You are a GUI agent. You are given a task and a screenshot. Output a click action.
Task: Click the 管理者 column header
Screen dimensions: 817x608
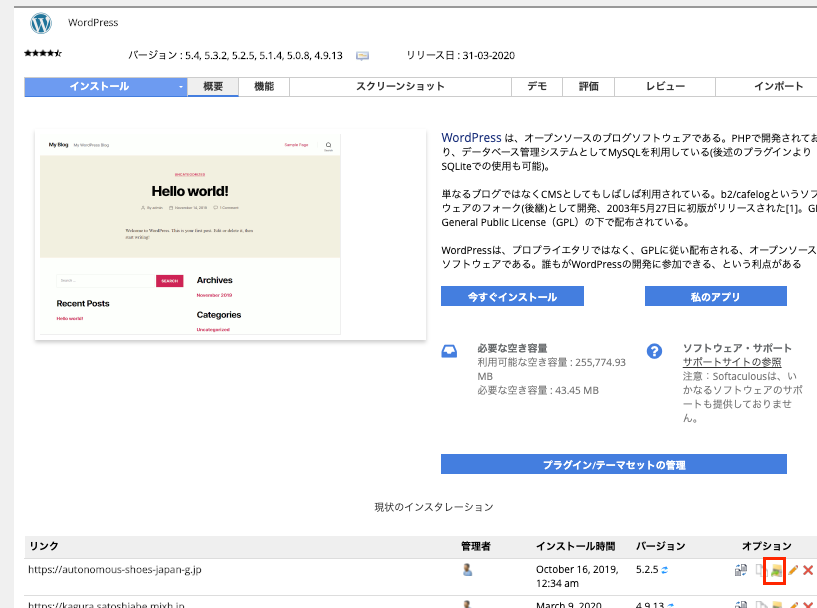coord(476,546)
